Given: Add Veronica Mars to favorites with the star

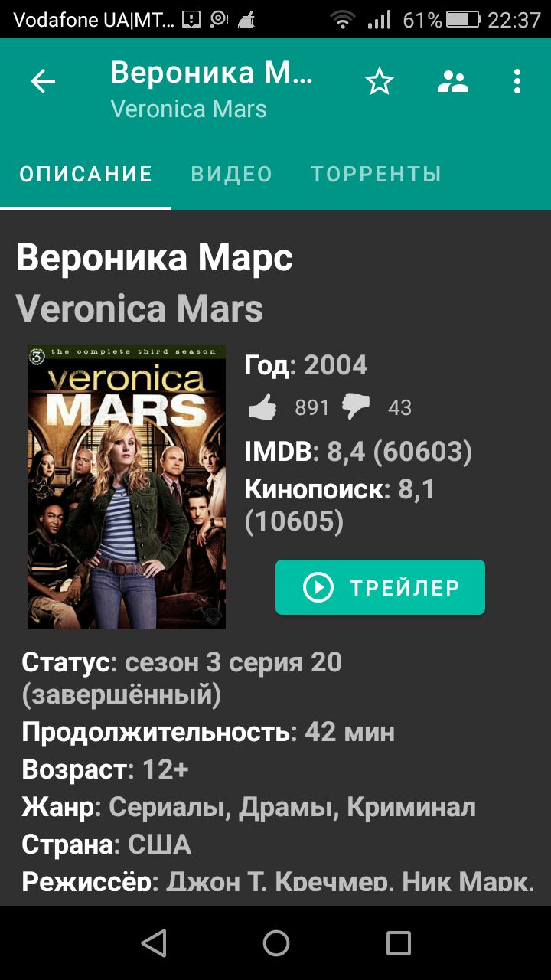Looking at the screenshot, I should coord(379,81).
